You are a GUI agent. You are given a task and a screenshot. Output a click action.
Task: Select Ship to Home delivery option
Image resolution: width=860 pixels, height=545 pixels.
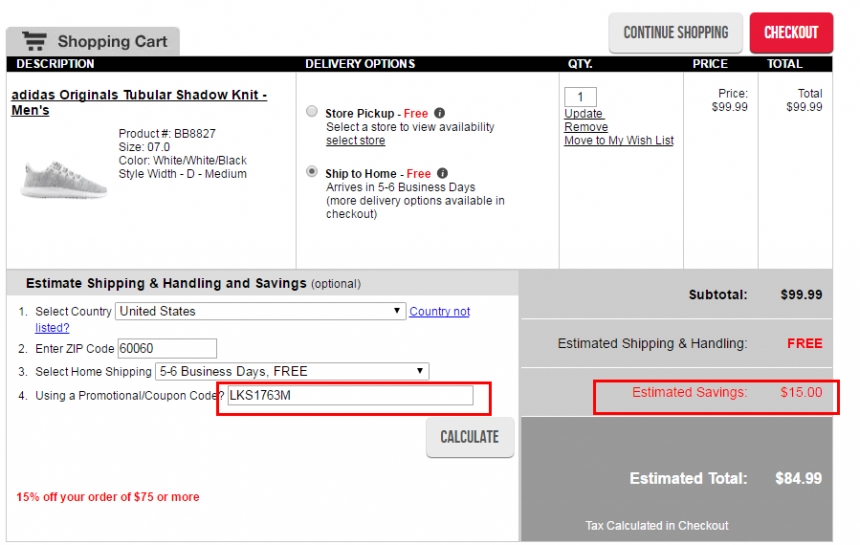[x=312, y=172]
